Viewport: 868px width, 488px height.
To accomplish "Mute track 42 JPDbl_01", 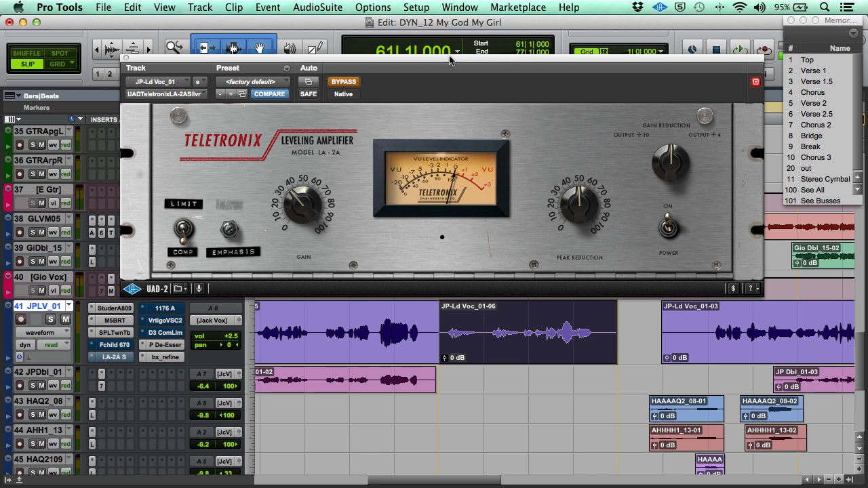I will tap(41, 386).
